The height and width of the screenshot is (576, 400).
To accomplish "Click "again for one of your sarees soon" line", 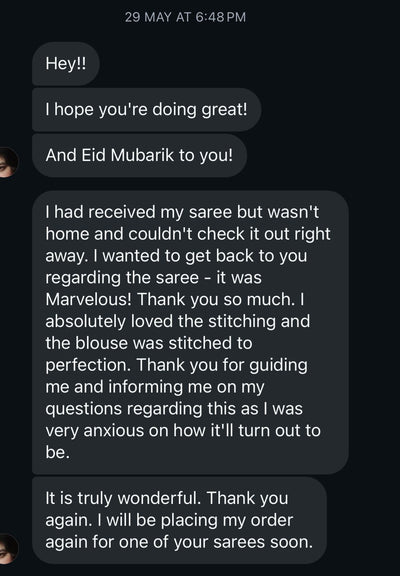I will point(179,542).
